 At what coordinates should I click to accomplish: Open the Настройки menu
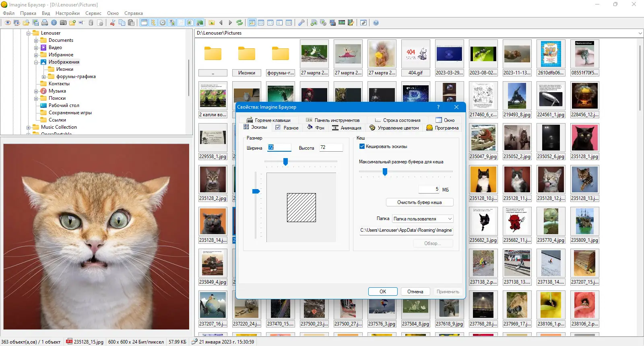pyautogui.click(x=68, y=13)
